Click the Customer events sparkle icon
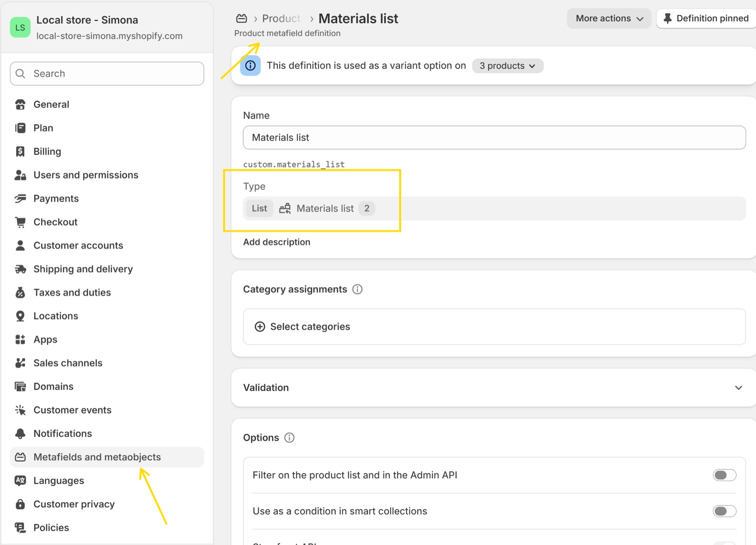Screen dimensions: 756x545 coord(20,410)
